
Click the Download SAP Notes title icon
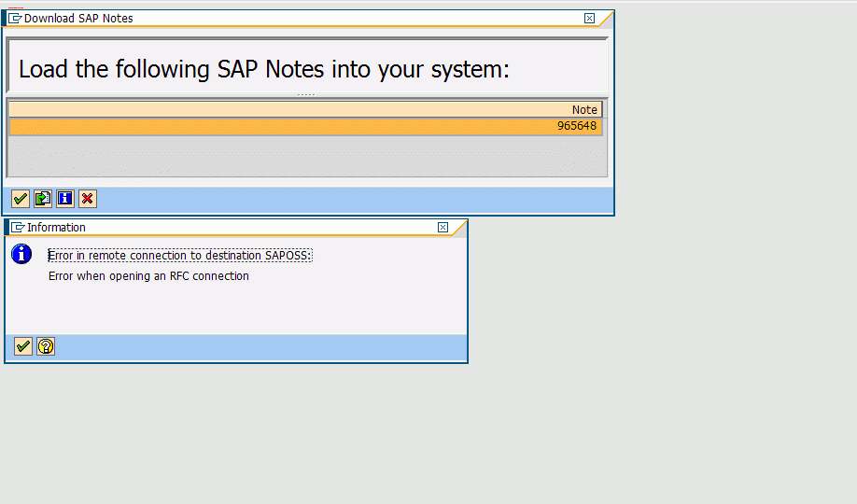(15, 19)
